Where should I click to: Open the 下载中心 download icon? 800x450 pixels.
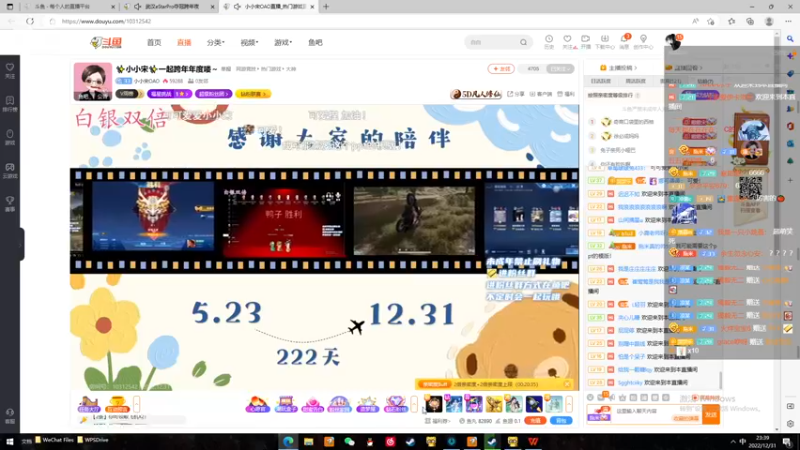pos(605,41)
